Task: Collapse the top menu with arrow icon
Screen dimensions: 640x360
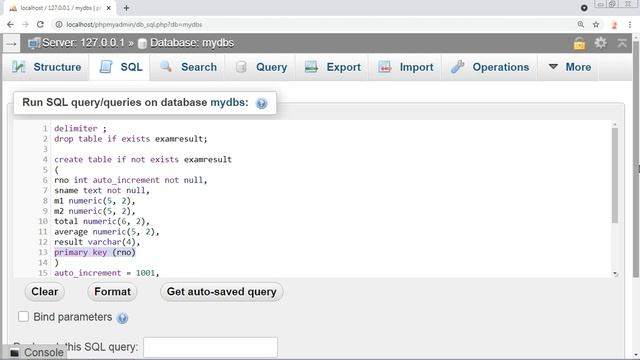Action: tap(622, 42)
